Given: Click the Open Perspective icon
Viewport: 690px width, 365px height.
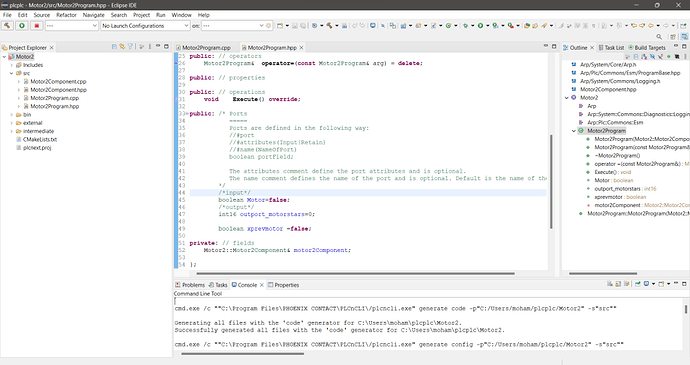Looking at the screenshot, I should click(672, 37).
